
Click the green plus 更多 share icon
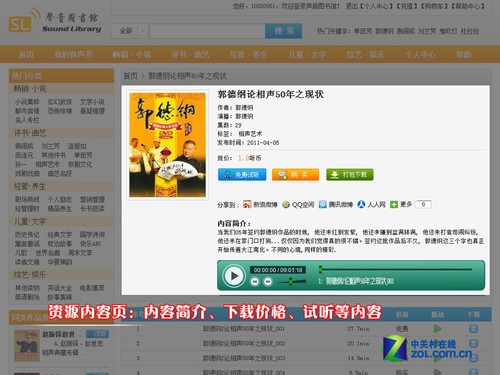(394, 204)
